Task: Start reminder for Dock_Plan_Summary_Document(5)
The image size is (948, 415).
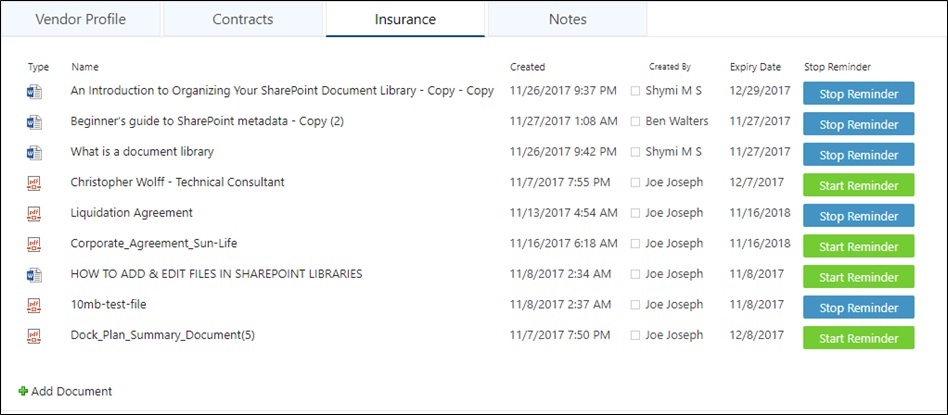Action: click(859, 338)
